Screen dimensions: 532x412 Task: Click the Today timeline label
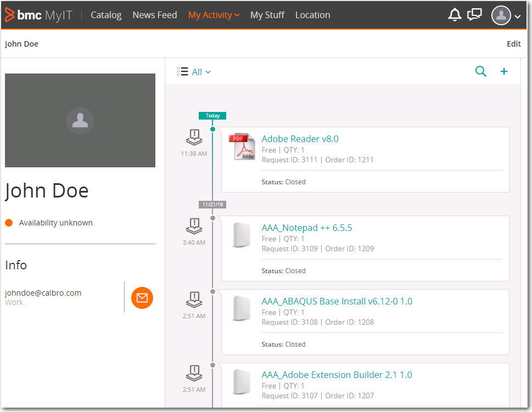tap(212, 116)
